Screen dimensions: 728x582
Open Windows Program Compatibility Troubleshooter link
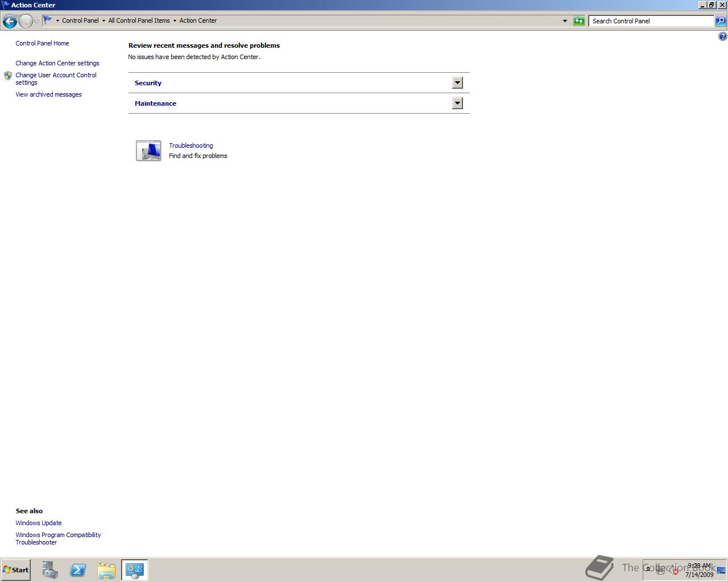tap(58, 538)
